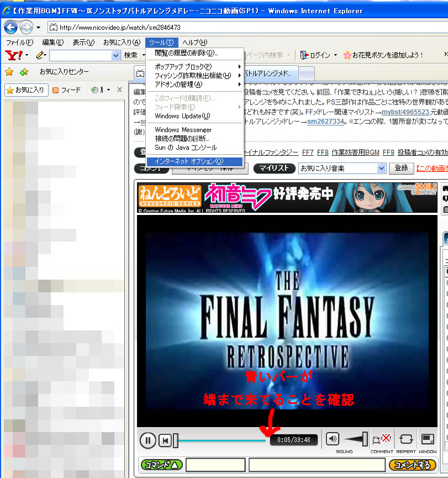Close the ツール(T) menu from the menu bar
Screen dimensions: 448x478
(161, 43)
